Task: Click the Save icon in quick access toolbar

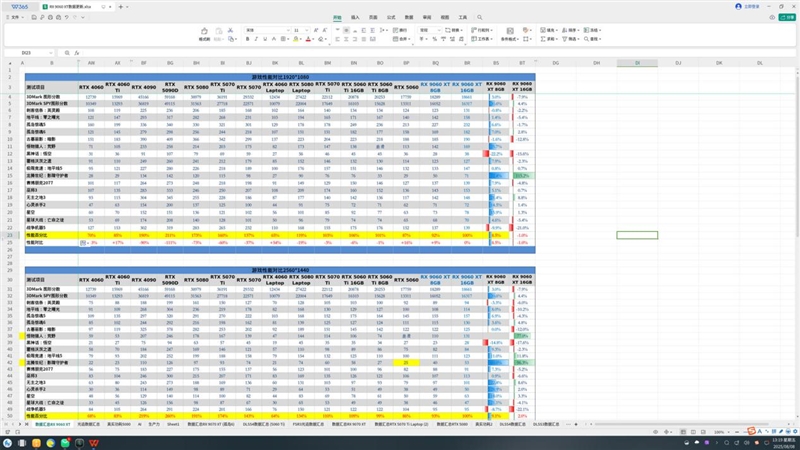Action: 33,17
